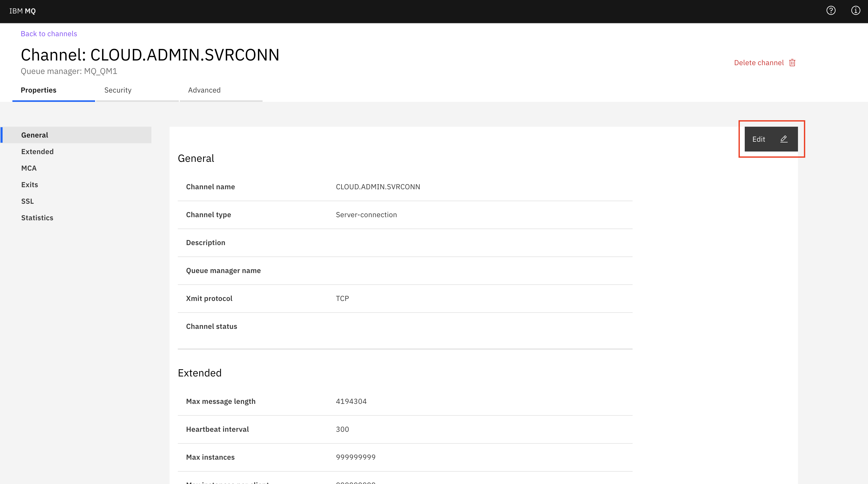Open MCA section in side navigation
This screenshot has height=484, width=868.
click(29, 168)
